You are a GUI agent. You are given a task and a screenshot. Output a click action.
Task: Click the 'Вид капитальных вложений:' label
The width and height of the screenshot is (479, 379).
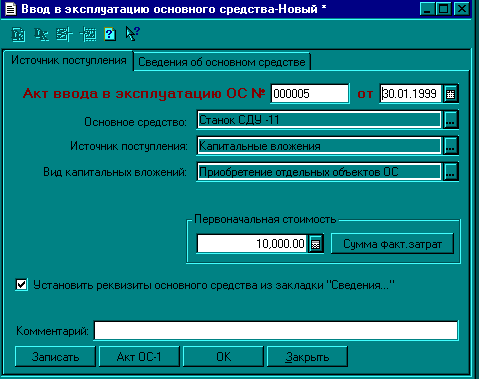(115, 172)
